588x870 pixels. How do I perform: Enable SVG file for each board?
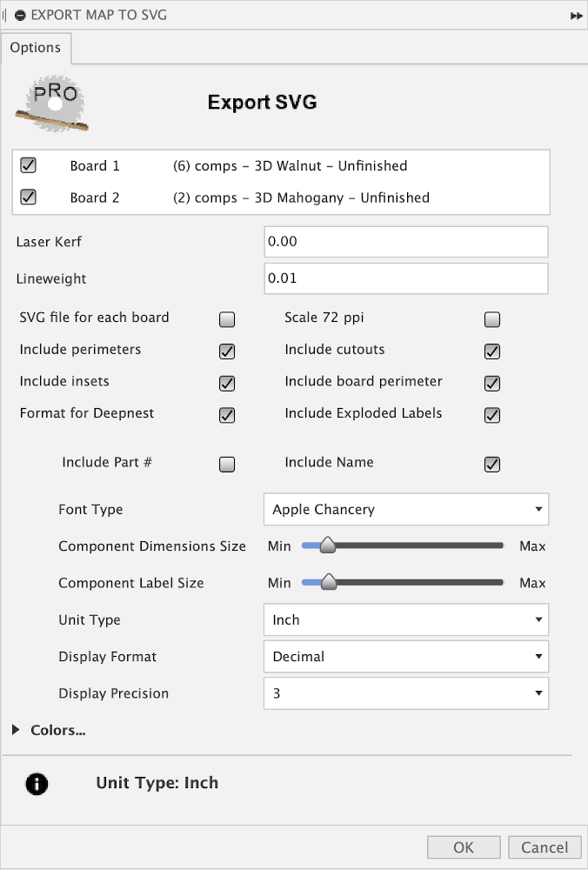pyautogui.click(x=227, y=319)
